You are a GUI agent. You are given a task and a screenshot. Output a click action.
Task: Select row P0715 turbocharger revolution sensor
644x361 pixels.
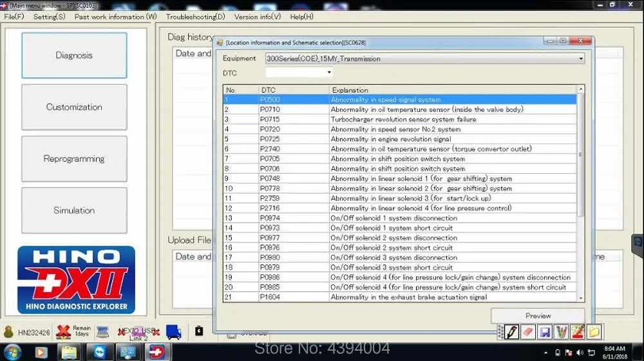pyautogui.click(x=400, y=120)
